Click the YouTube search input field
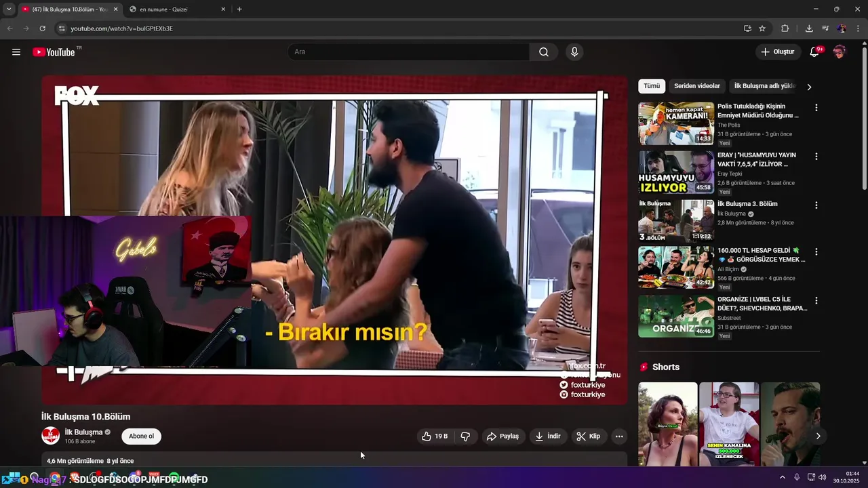This screenshot has width=868, height=488. tap(410, 52)
